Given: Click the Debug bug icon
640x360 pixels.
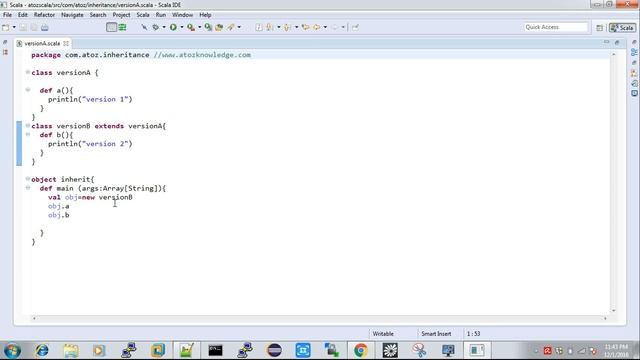Looking at the screenshot, I should tap(156, 27).
